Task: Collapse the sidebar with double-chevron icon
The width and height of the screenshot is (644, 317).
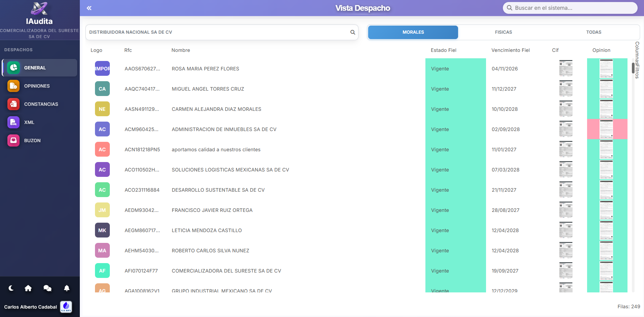Action: (x=89, y=8)
